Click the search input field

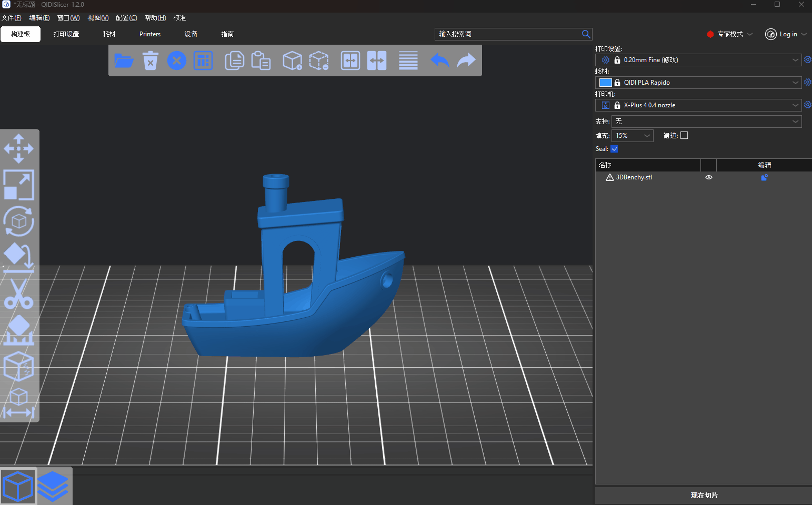[x=508, y=34]
